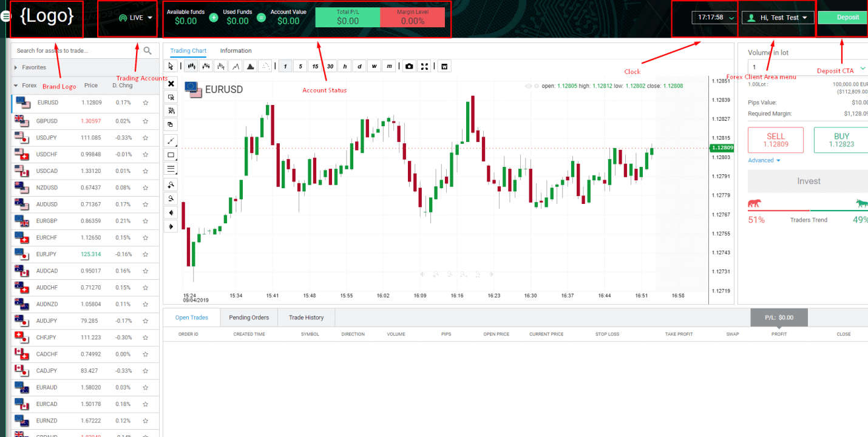The width and height of the screenshot is (868, 437).
Task: Select the CADJPY asset row
Action: coord(85,370)
